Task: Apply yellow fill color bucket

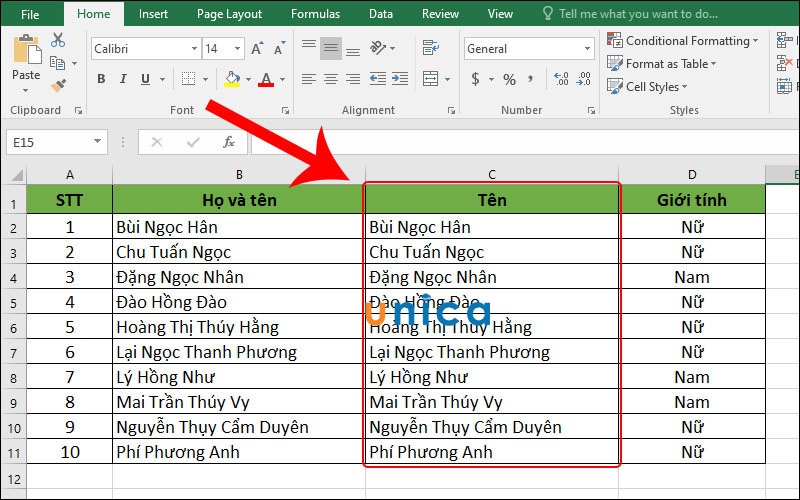Action: click(232, 79)
